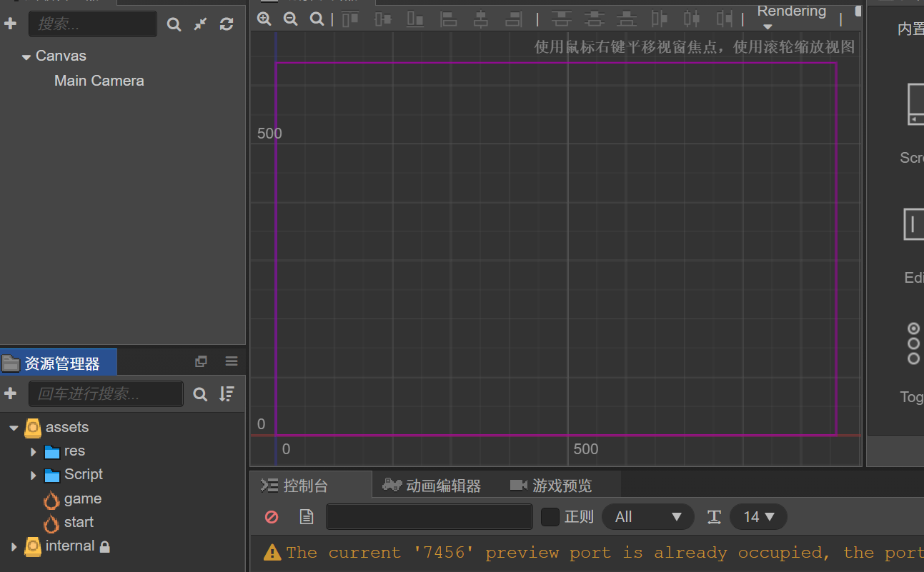Click the radio-group widget above Tog label
This screenshot has height=572, width=924.
click(913, 343)
